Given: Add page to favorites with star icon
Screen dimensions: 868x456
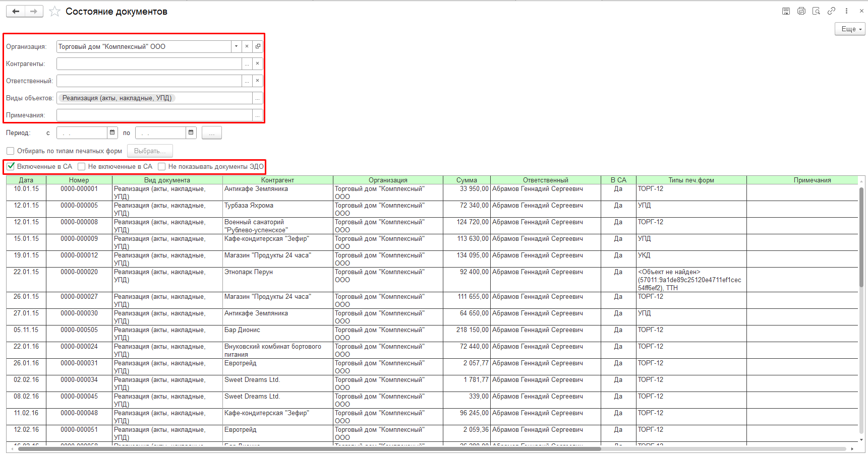Looking at the screenshot, I should click(x=54, y=12).
